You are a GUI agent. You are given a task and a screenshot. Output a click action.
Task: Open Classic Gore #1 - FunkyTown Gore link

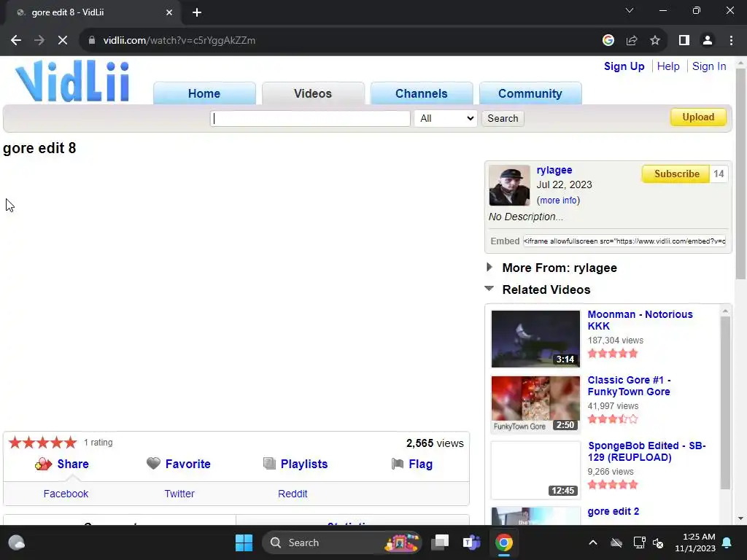629,386
